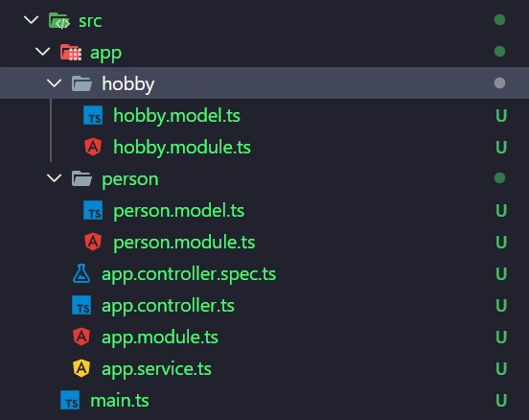Open person.module.ts file
The image size is (529, 420).
[x=184, y=242]
